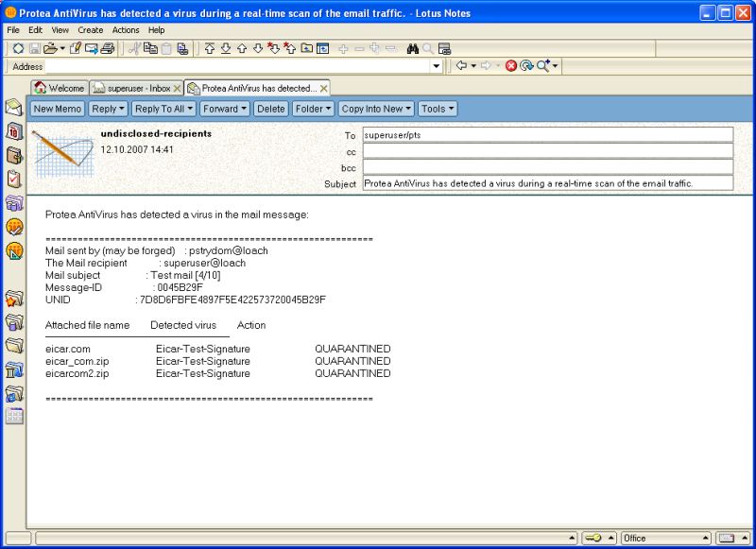Close the superuser - Inbox tab

click(x=178, y=89)
